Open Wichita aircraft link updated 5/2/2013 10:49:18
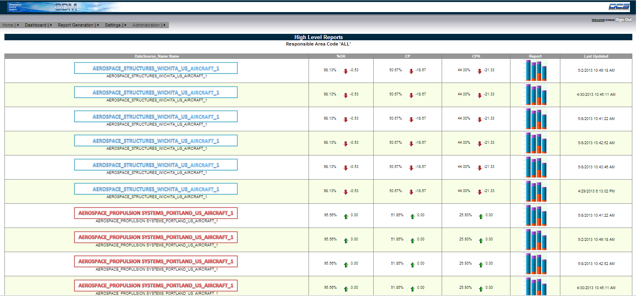This screenshot has height=296, width=644. coord(156,68)
